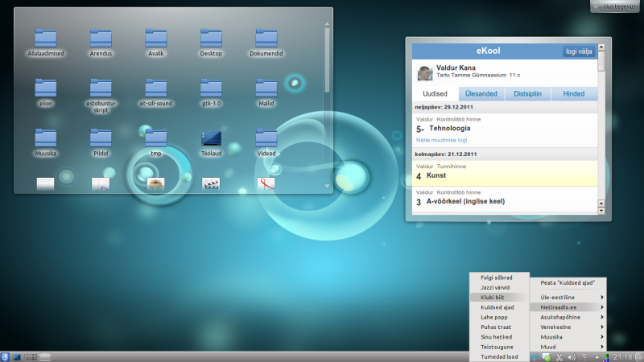The image size is (644, 362).
Task: Expand the Venekeelne submenu
Action: (568, 327)
